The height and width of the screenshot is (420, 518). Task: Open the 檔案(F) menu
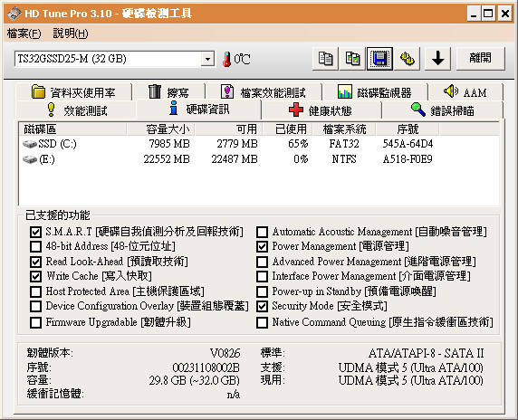[24, 33]
